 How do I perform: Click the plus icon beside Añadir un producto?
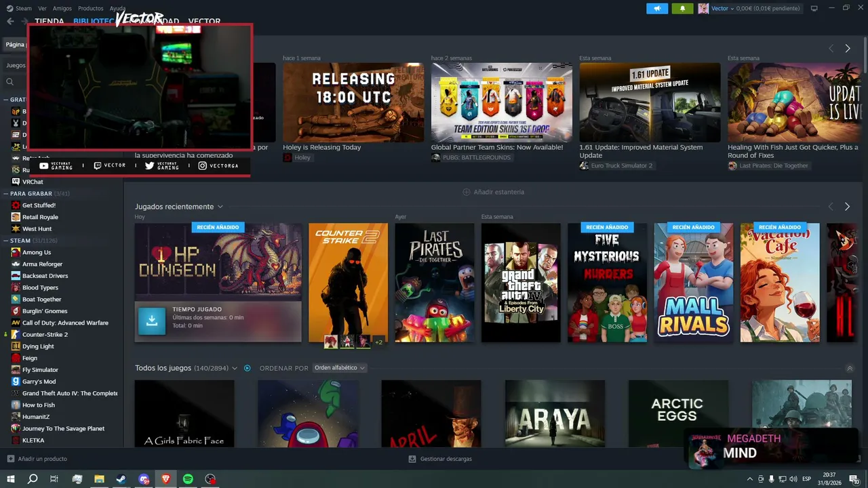[10, 459]
